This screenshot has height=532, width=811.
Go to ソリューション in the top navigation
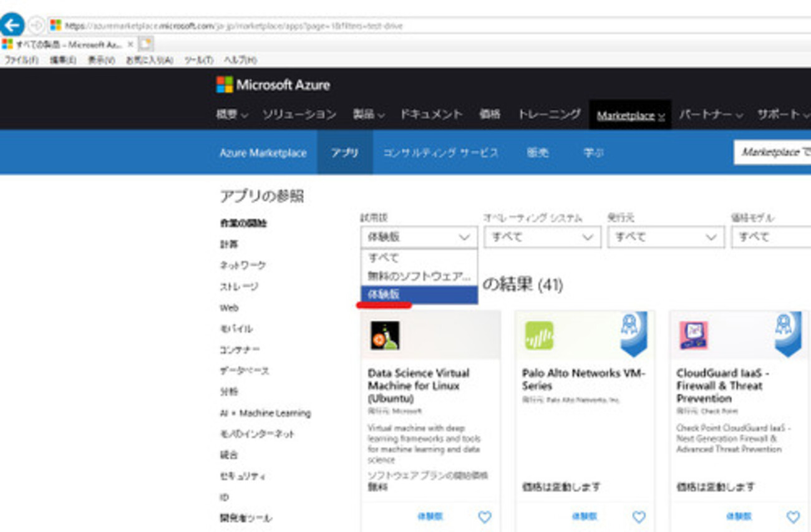click(299, 115)
